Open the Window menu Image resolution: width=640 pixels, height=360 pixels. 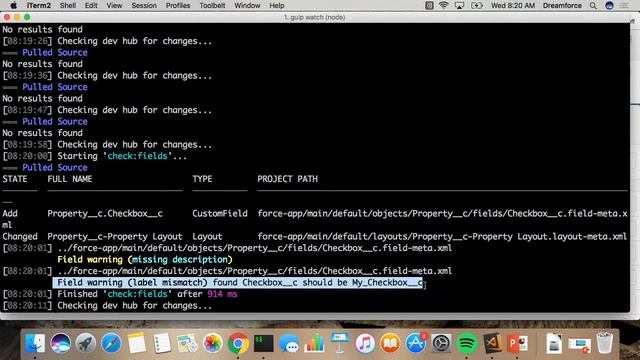point(247,5)
